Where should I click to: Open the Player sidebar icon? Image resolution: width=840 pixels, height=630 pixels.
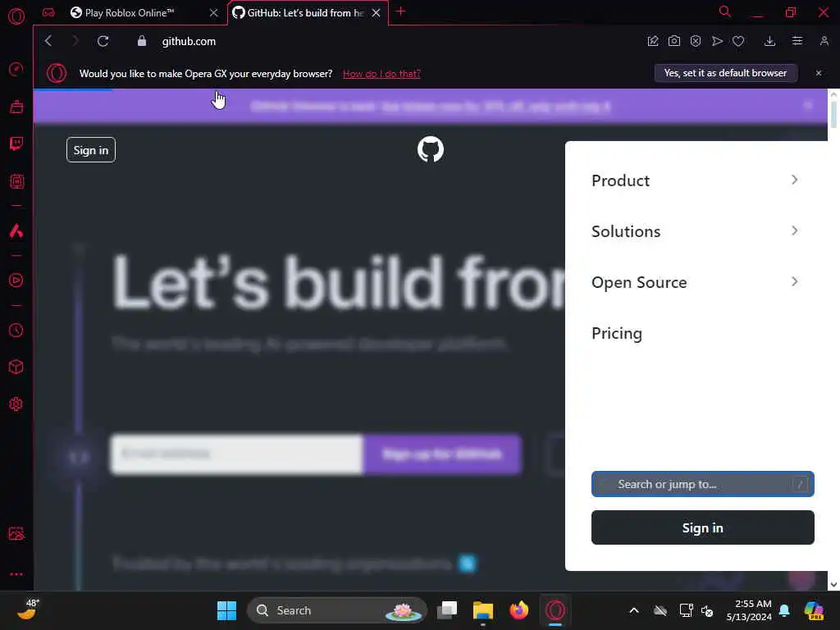point(16,281)
